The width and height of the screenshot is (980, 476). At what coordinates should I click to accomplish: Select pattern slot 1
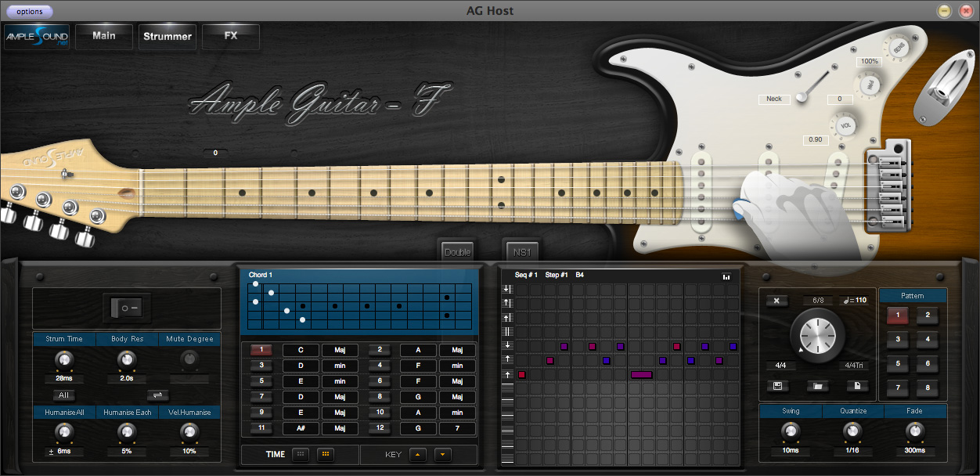[x=898, y=316]
